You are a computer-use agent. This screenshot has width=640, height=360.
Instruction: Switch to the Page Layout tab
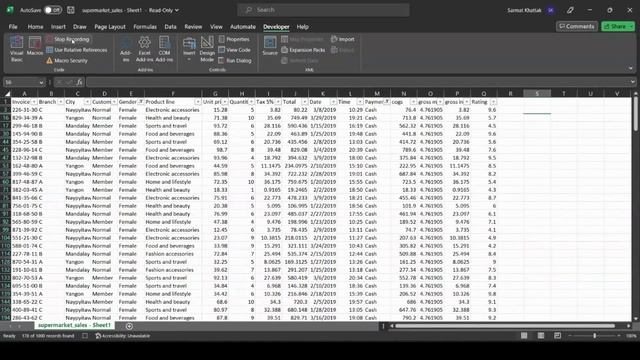tap(110, 27)
